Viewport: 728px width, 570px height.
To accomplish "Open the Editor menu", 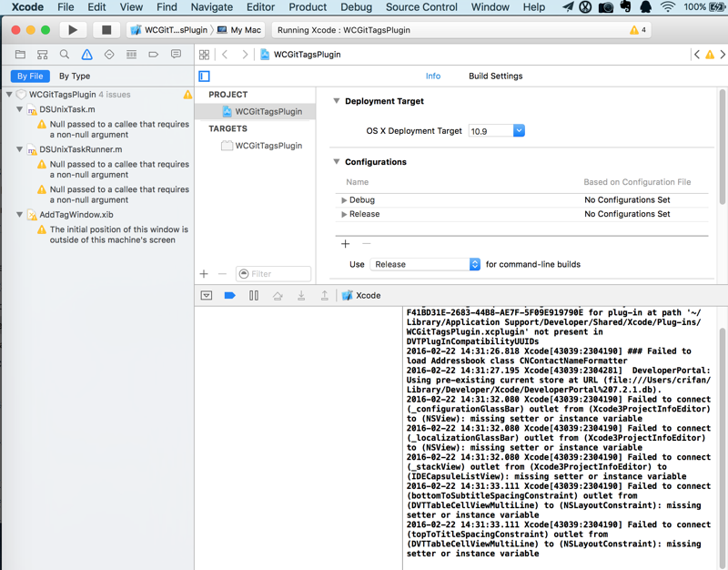I will tap(260, 7).
